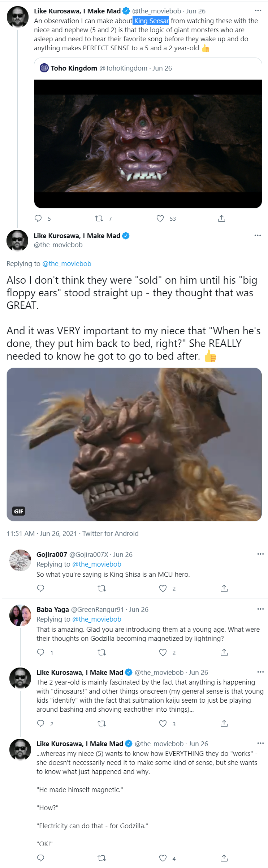Retweet the tweet with 7 retweets
Image resolution: width=268 pixels, height=868 pixels.
click(x=99, y=218)
